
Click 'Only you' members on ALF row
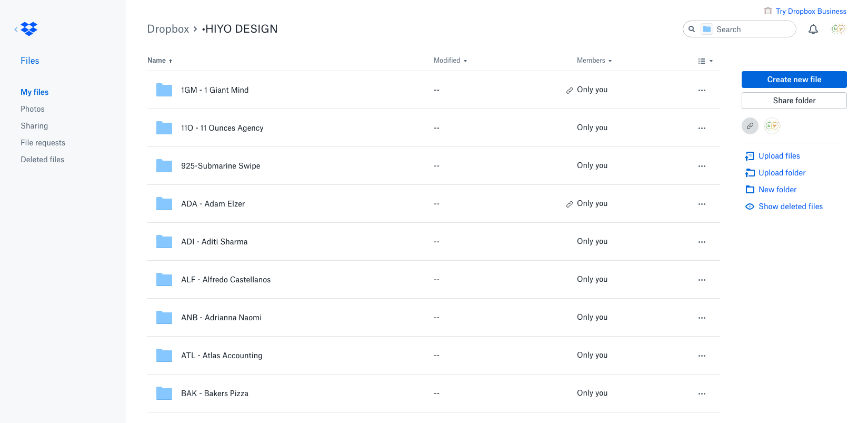pos(592,279)
